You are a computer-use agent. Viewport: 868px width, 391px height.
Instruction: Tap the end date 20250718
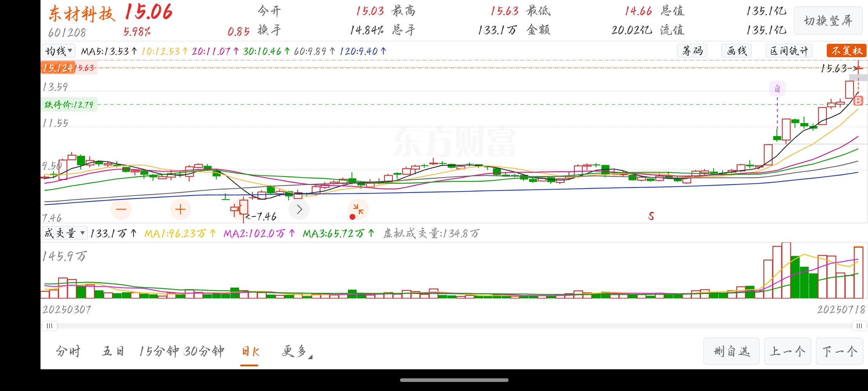click(x=841, y=310)
